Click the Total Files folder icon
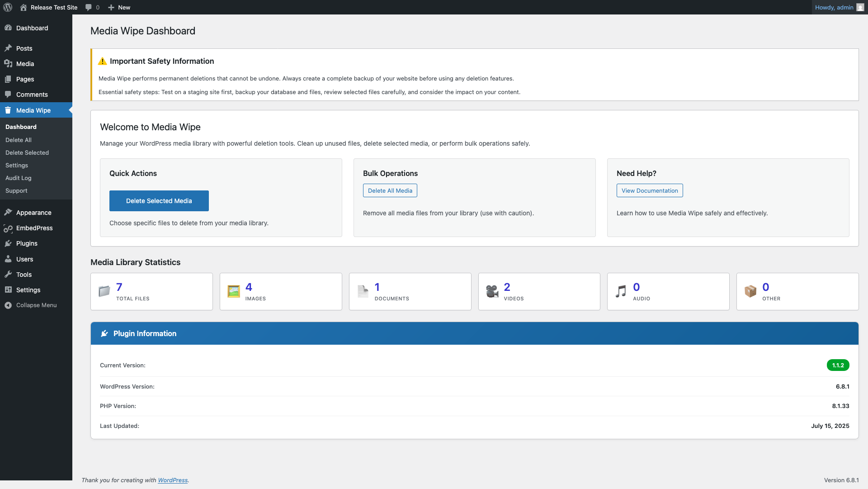Screen dimensions: 868x489 coord(104,291)
